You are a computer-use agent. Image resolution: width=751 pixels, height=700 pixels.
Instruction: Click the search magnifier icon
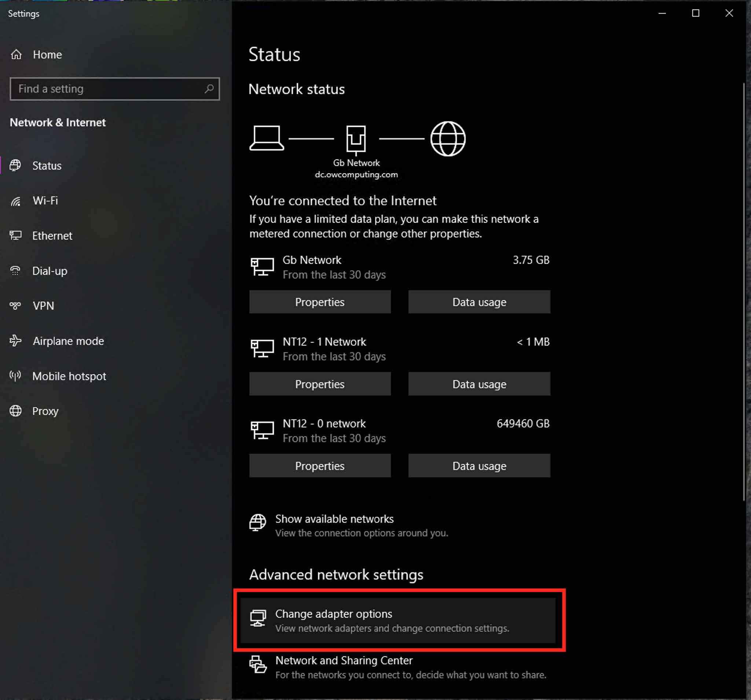click(209, 89)
